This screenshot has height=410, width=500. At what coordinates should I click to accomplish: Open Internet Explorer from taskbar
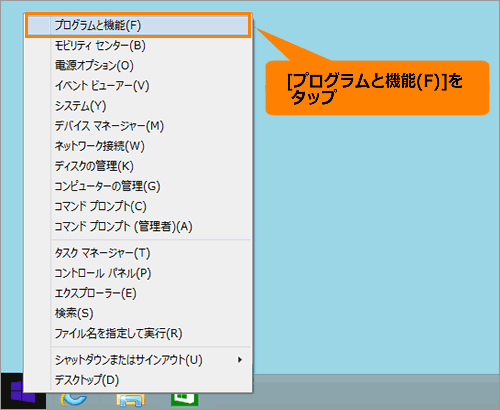pos(74,399)
